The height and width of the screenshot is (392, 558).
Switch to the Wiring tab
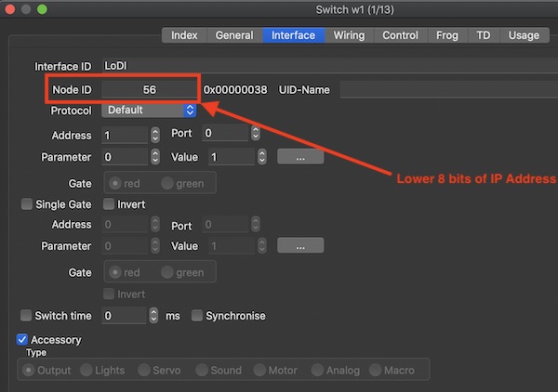click(x=349, y=35)
